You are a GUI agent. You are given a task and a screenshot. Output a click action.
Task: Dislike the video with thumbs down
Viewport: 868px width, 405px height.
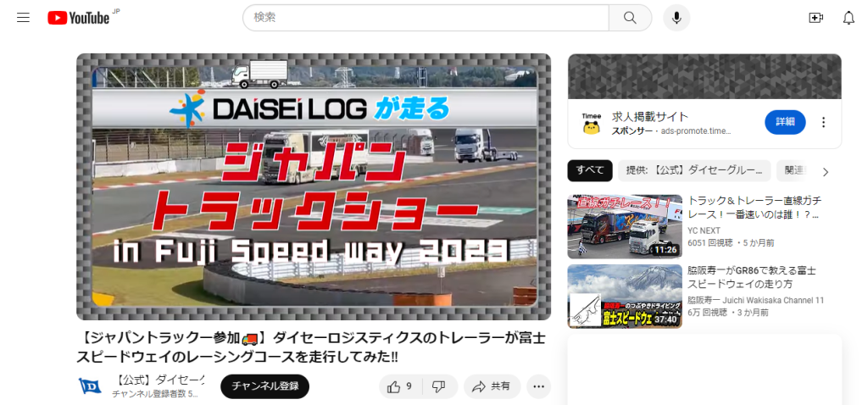(440, 386)
